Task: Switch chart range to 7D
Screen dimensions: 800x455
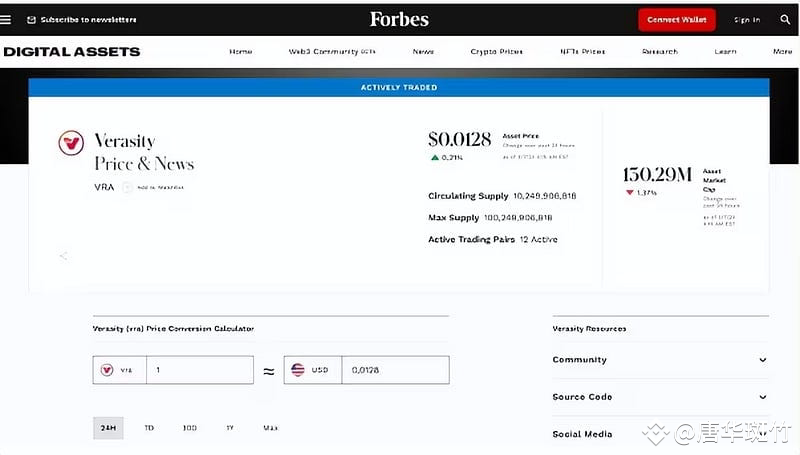Action: 149,428
